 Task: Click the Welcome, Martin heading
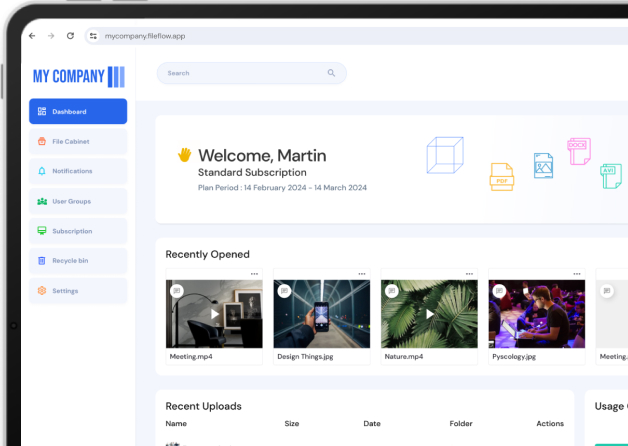point(262,155)
